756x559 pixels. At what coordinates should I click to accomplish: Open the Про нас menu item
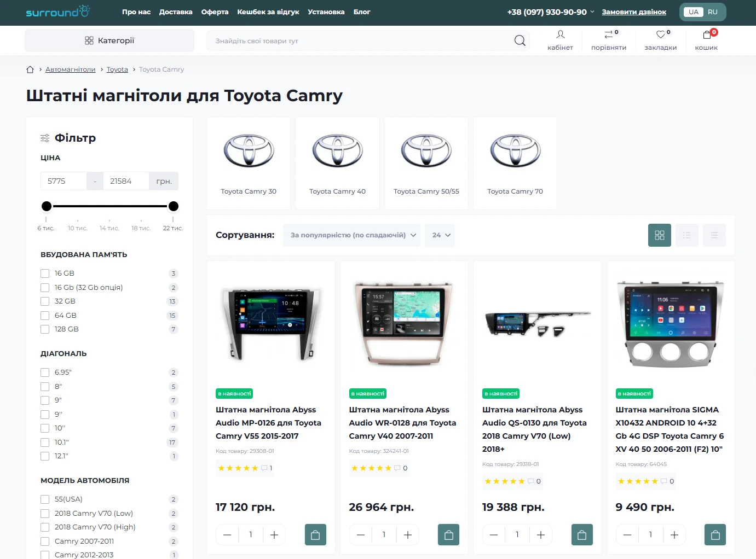click(136, 12)
